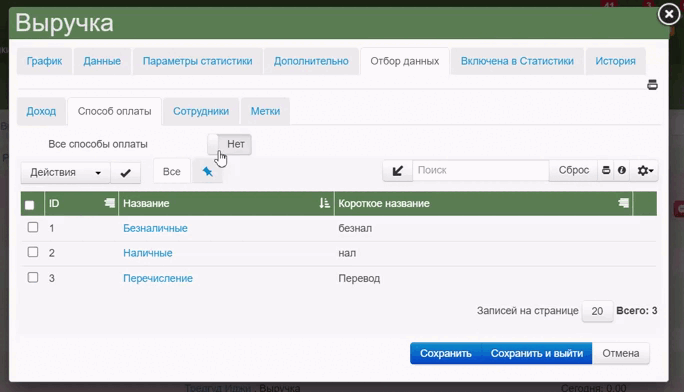Open the Наличные link
Screen dimensions: 684x392
point(147,253)
